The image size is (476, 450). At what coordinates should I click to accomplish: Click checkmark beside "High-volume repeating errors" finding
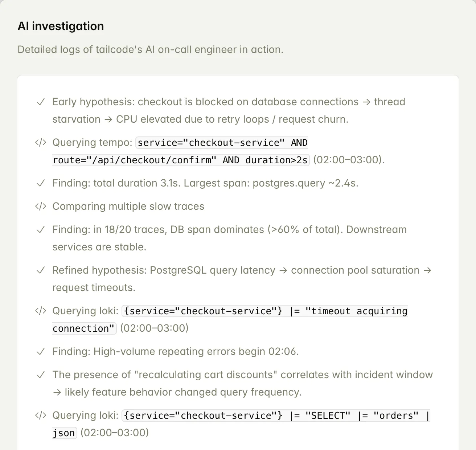tap(41, 352)
